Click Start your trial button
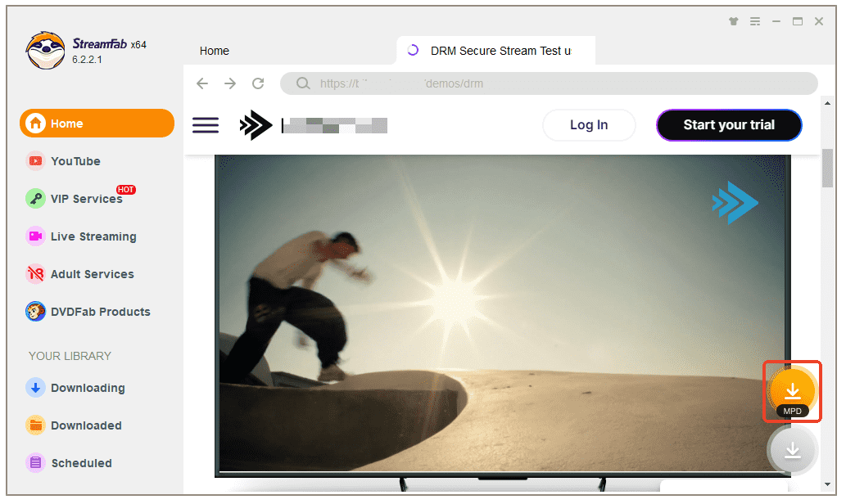Image resolution: width=846 pixels, height=504 pixels. 729,125
